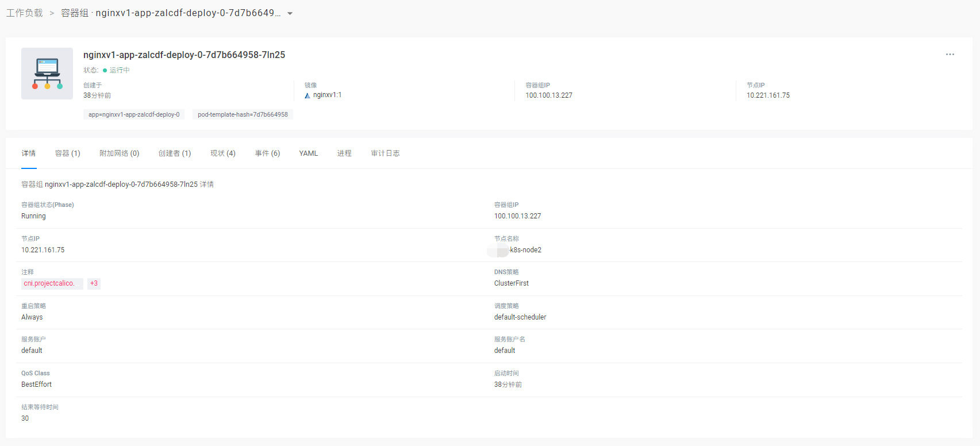Viewport: 980px width, 446px height.
Task: Open the 现状 (4) tab
Action: tap(222, 153)
